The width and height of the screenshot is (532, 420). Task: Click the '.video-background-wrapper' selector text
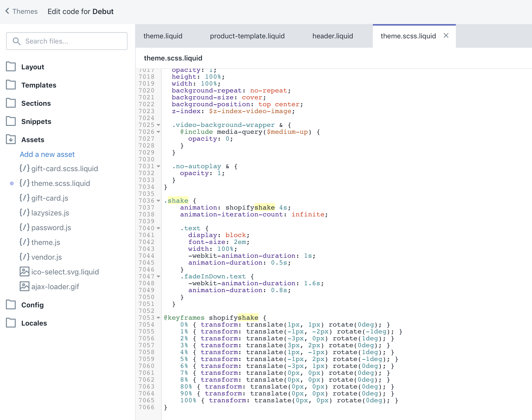tap(223, 125)
